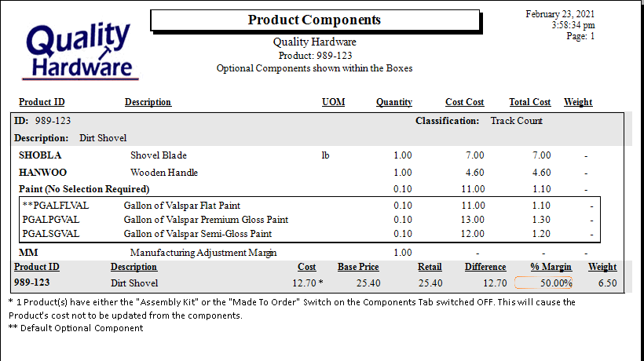Viewport: 644px width, 361px height.
Task: Click the MM Manufacturing Adjustment Margin row
Action: click(x=304, y=252)
